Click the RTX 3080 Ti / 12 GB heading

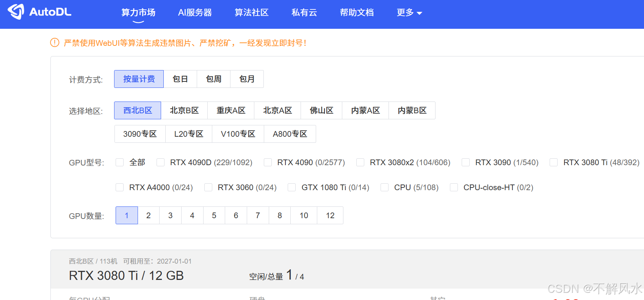(x=126, y=275)
